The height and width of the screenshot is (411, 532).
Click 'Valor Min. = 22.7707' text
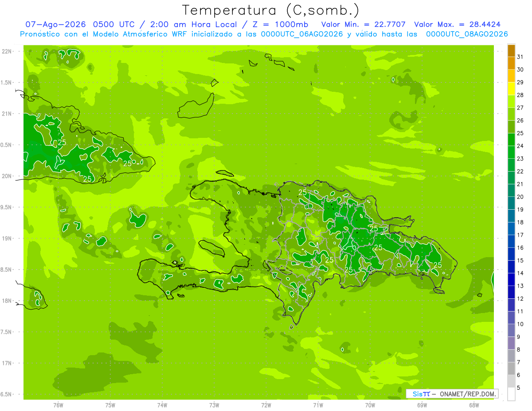364,24
